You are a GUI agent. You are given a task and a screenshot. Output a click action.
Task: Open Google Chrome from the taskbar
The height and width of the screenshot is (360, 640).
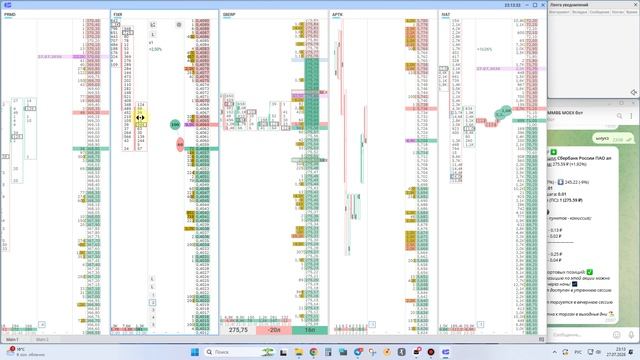coord(313,352)
